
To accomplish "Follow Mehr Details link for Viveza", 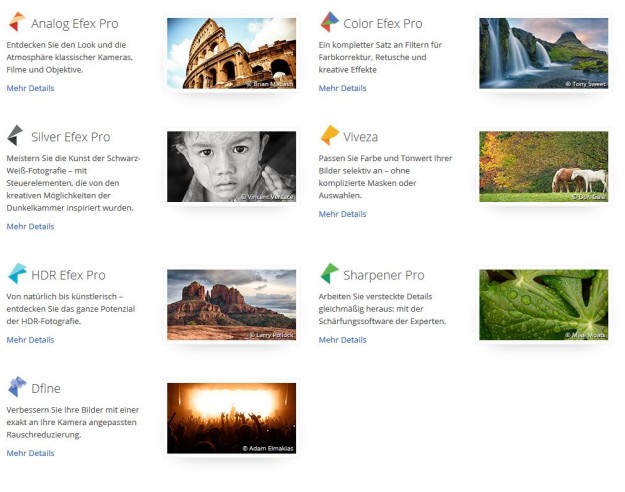I will [342, 213].
